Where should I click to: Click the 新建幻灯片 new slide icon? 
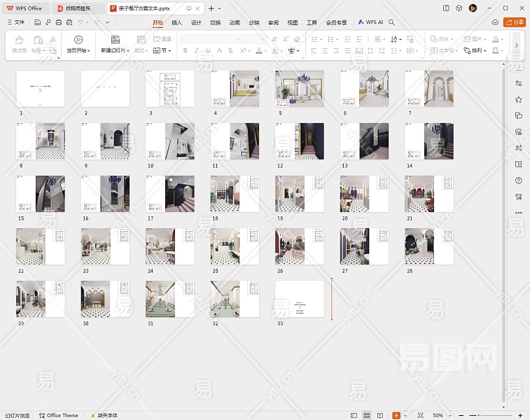pos(116,40)
